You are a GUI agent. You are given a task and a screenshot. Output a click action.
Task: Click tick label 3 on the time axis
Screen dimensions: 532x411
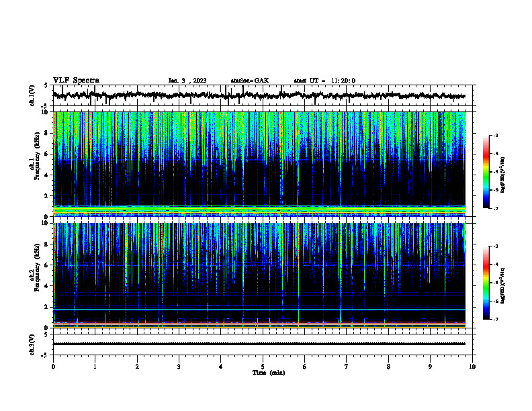pos(179,367)
